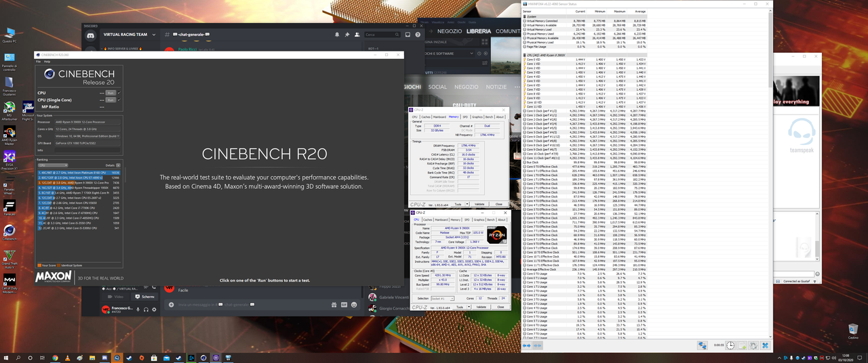
Task: Deafen headphones in Discord user panel
Action: (146, 309)
